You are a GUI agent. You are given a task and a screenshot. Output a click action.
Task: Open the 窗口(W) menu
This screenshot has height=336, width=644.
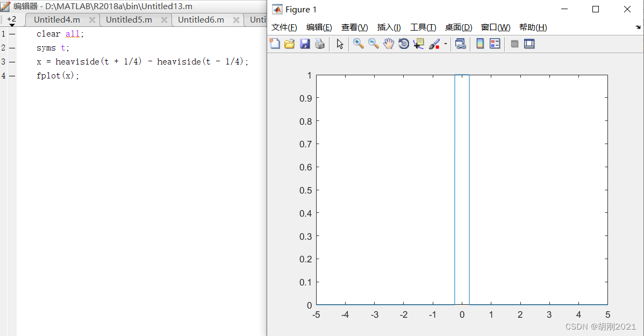click(496, 27)
